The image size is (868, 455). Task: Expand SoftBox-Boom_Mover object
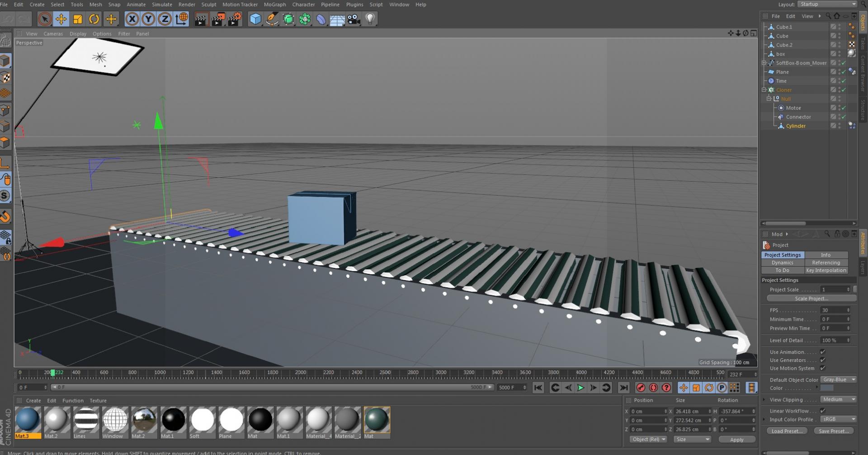coord(764,63)
